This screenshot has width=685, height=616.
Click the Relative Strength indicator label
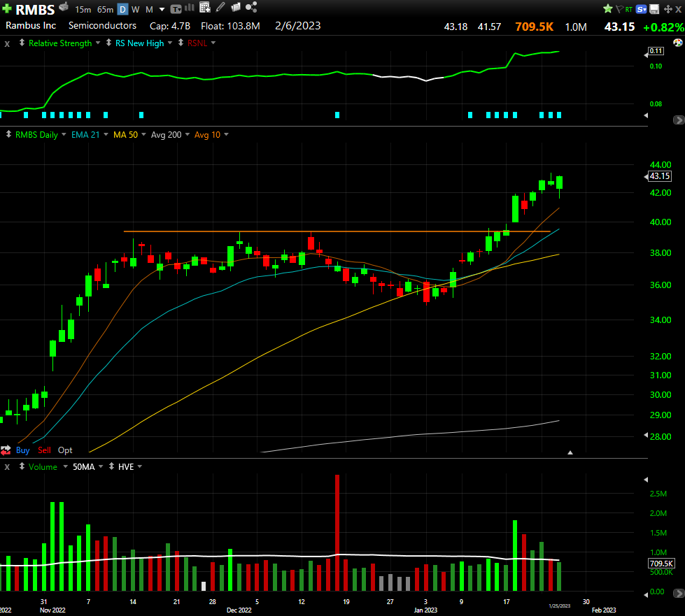point(60,43)
